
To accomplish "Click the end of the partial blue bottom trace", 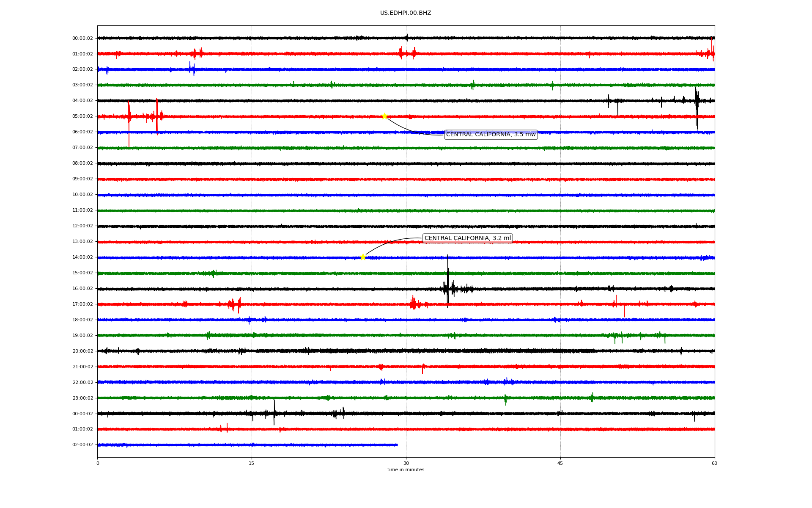I will coord(397,445).
